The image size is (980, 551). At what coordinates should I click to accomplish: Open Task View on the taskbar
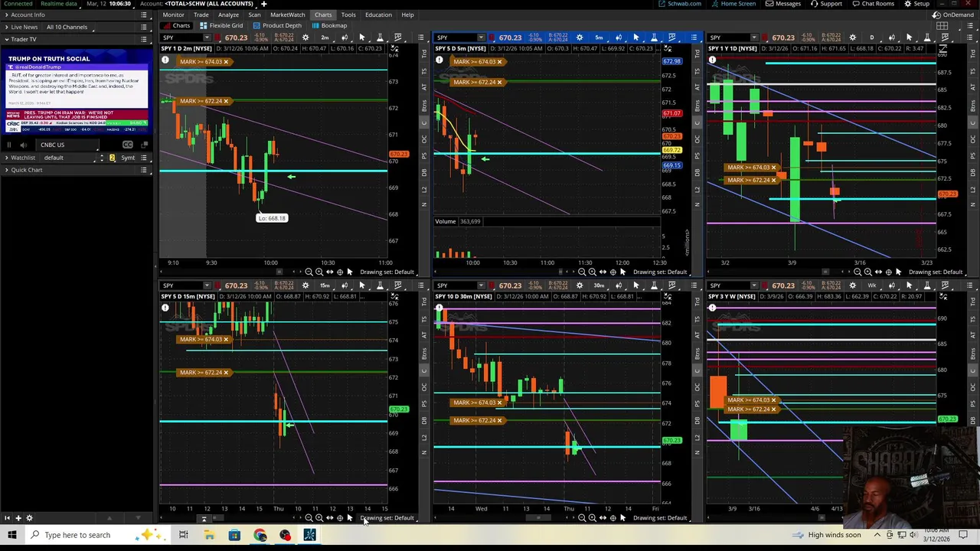(x=184, y=535)
